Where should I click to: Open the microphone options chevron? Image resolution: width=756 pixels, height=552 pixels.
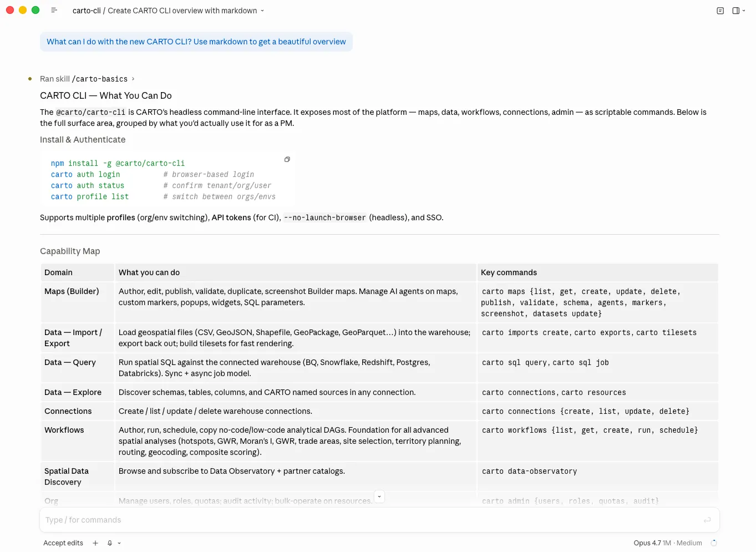pos(119,543)
